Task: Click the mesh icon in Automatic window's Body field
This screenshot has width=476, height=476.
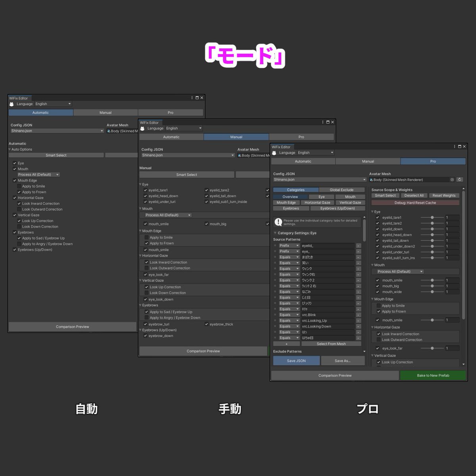Action: coord(109,131)
